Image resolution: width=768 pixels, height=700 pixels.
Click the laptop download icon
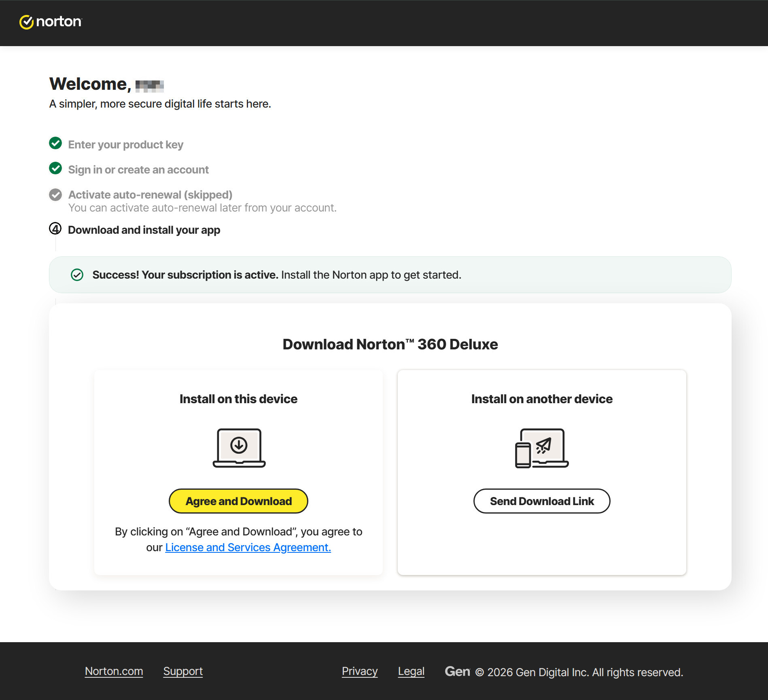coord(239,448)
